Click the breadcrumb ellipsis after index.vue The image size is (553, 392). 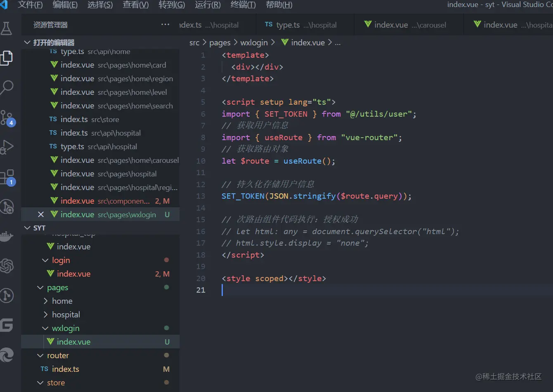point(338,42)
